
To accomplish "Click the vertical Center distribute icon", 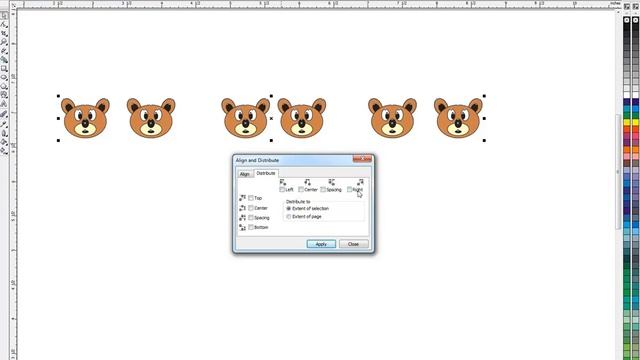I will click(242, 208).
